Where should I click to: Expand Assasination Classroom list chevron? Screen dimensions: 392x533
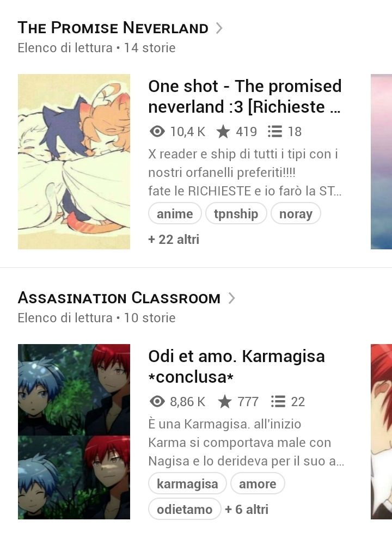[231, 298]
